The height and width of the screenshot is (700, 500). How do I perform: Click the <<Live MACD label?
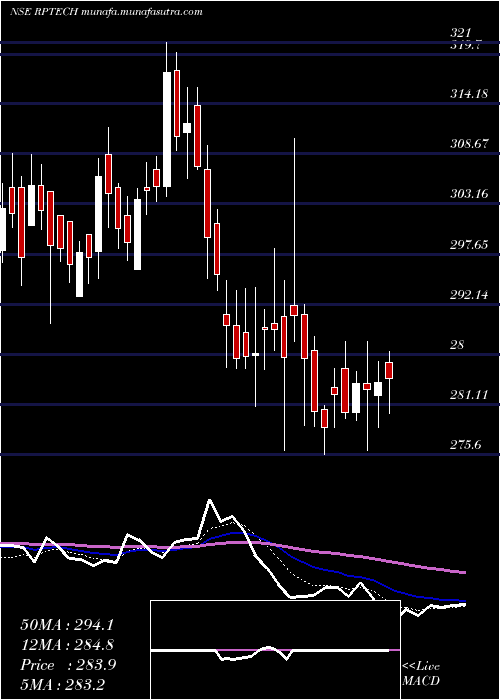tap(421, 674)
